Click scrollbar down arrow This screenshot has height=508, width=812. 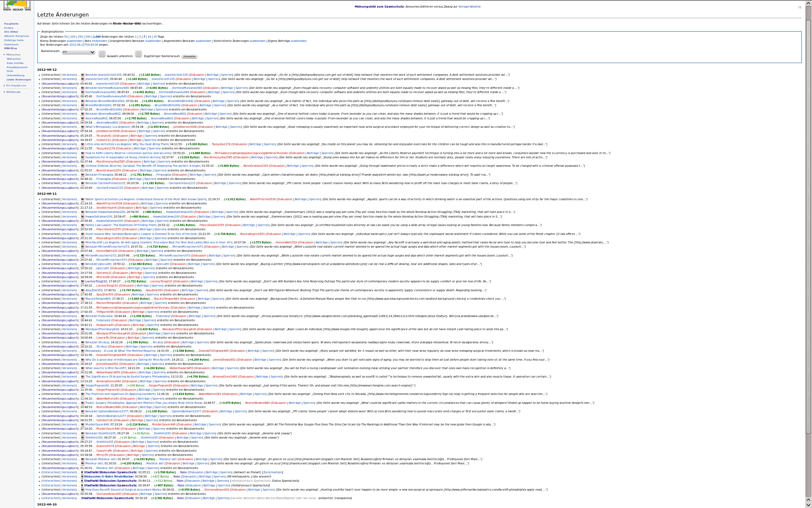click(808, 505)
